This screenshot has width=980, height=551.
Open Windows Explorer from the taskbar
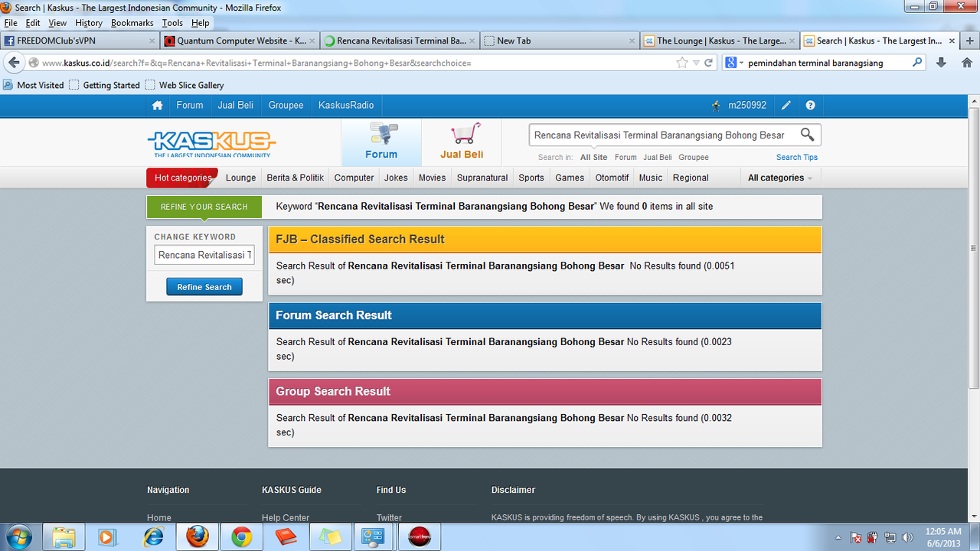[64, 537]
